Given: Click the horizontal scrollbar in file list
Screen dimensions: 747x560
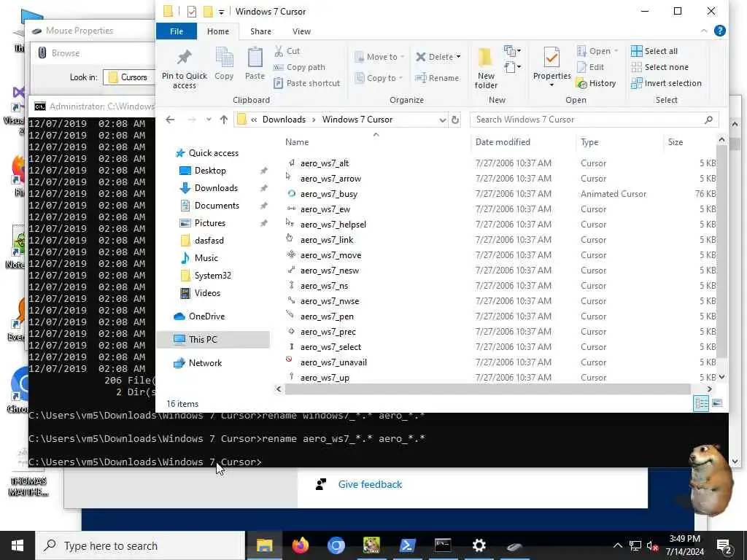Looking at the screenshot, I should click(487, 389).
